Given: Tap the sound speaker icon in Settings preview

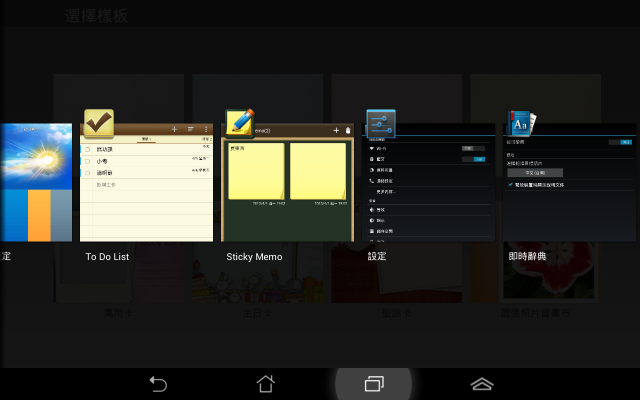Looking at the screenshot, I should tap(371, 209).
